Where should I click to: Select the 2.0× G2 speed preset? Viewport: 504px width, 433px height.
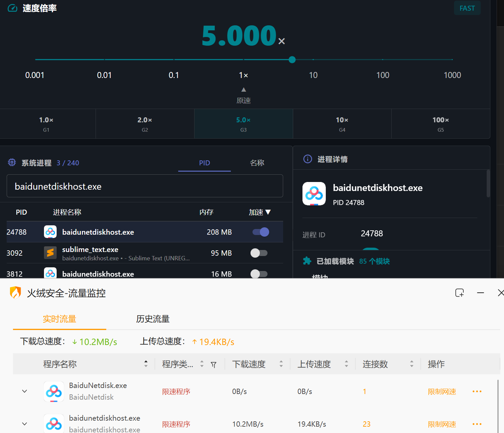145,124
